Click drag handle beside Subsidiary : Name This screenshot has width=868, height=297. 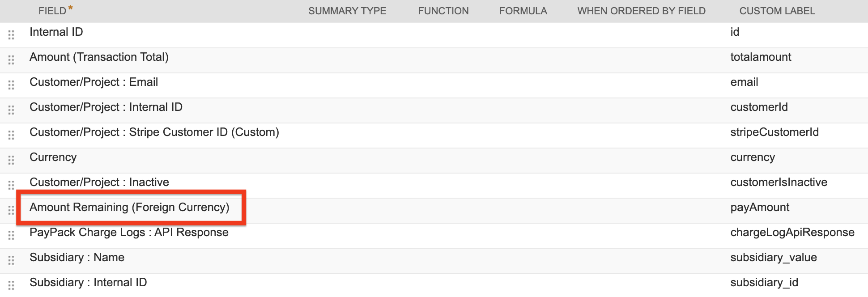pyautogui.click(x=11, y=260)
